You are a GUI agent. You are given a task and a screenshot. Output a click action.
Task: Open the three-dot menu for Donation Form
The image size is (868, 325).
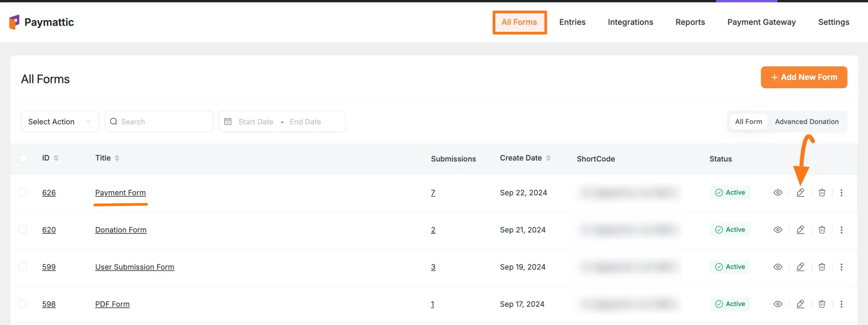pyautogui.click(x=841, y=230)
